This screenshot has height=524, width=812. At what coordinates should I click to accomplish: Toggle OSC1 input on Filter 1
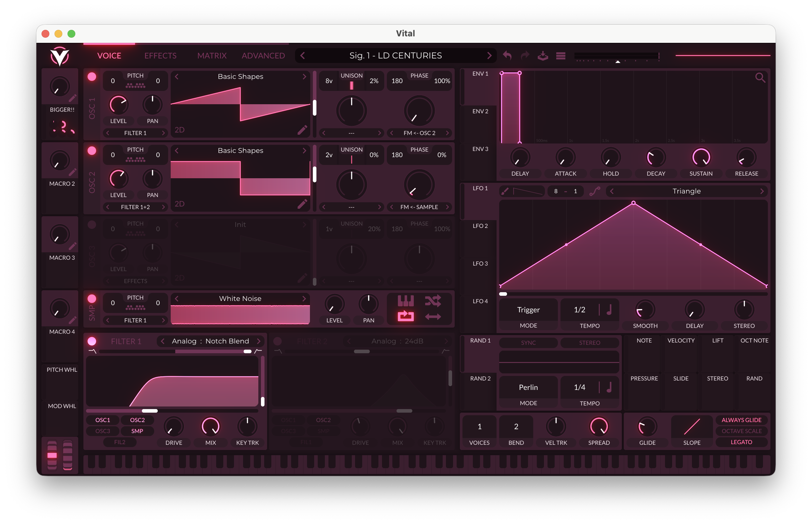[x=103, y=420]
